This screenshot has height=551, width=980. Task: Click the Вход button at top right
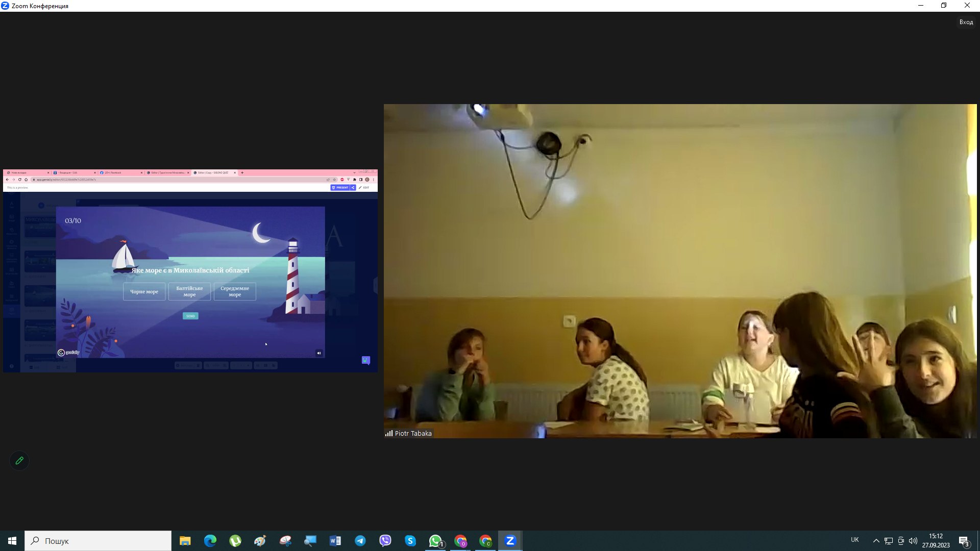966,22
